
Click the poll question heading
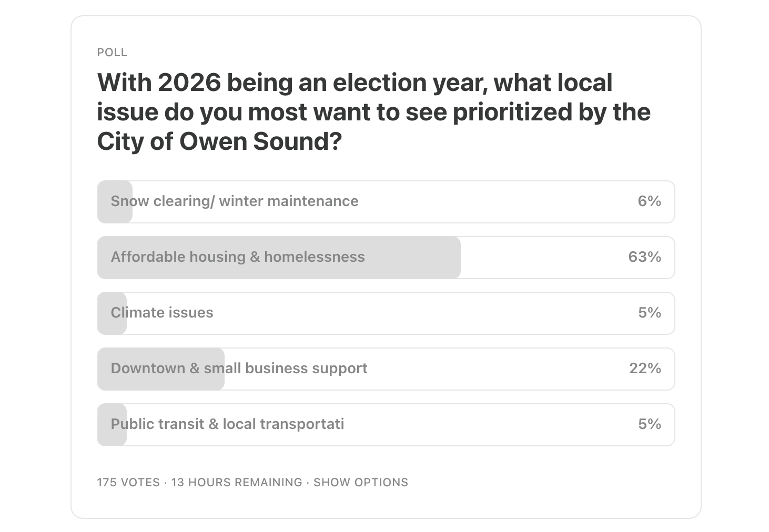374,112
